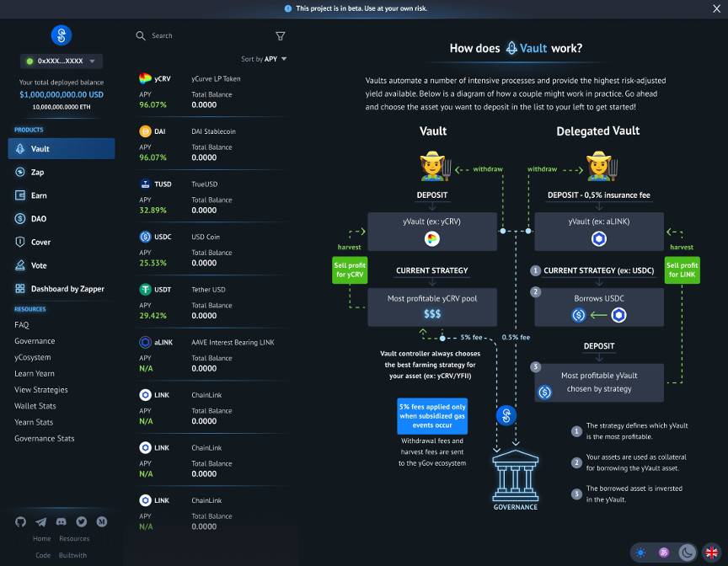Enable dark mode with moon toggle
Image resolution: width=728 pixels, height=566 pixels.
pyautogui.click(x=688, y=553)
